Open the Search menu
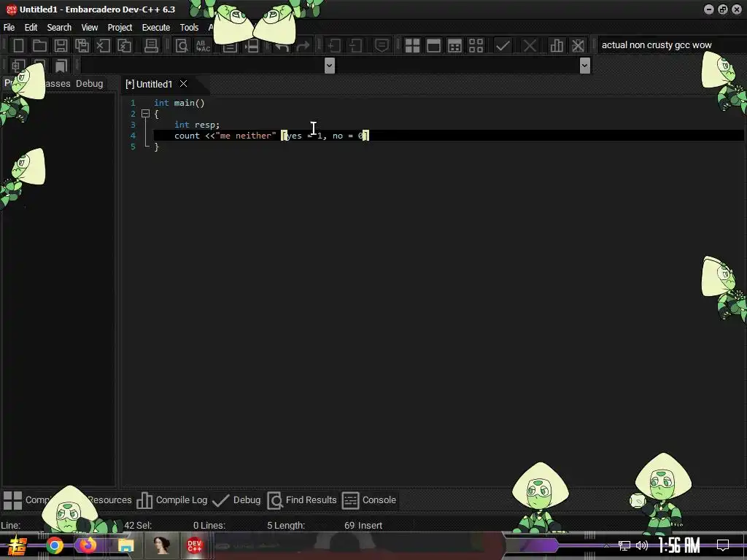The width and height of the screenshot is (747, 560). click(x=59, y=27)
